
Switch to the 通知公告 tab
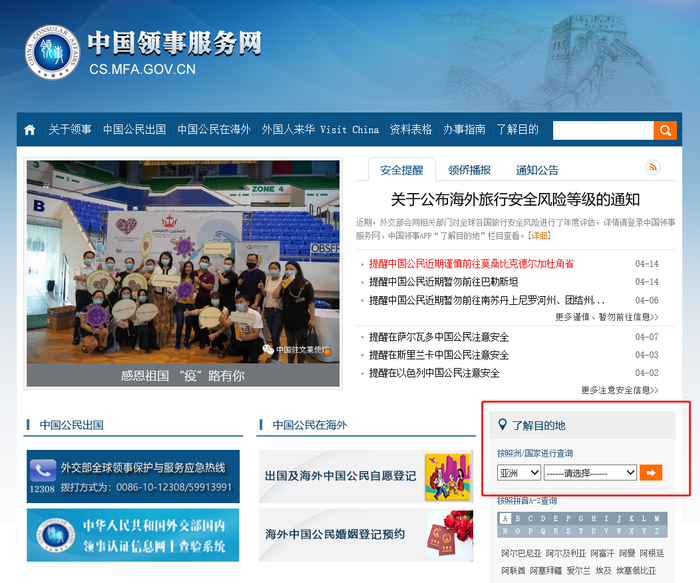(537, 170)
